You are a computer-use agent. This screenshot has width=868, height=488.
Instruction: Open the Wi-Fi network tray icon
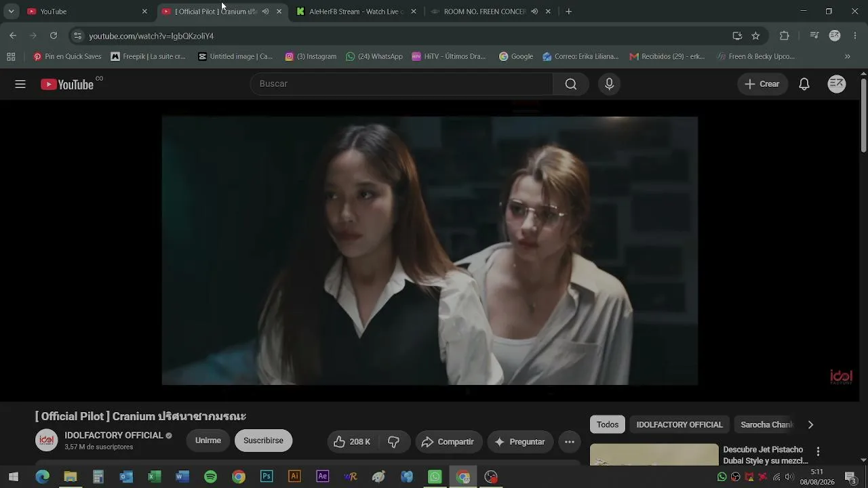(776, 477)
